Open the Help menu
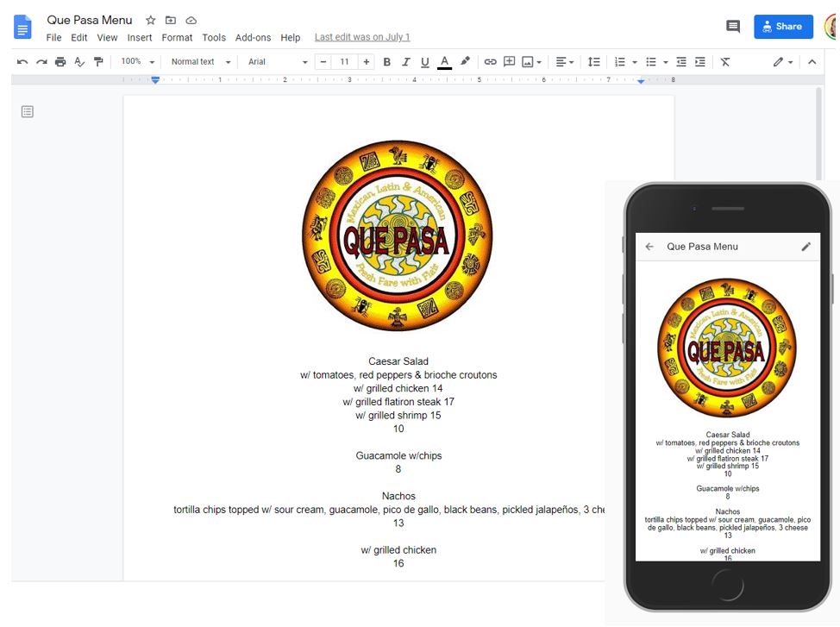Viewport: 840px width, 627px height. [x=291, y=37]
